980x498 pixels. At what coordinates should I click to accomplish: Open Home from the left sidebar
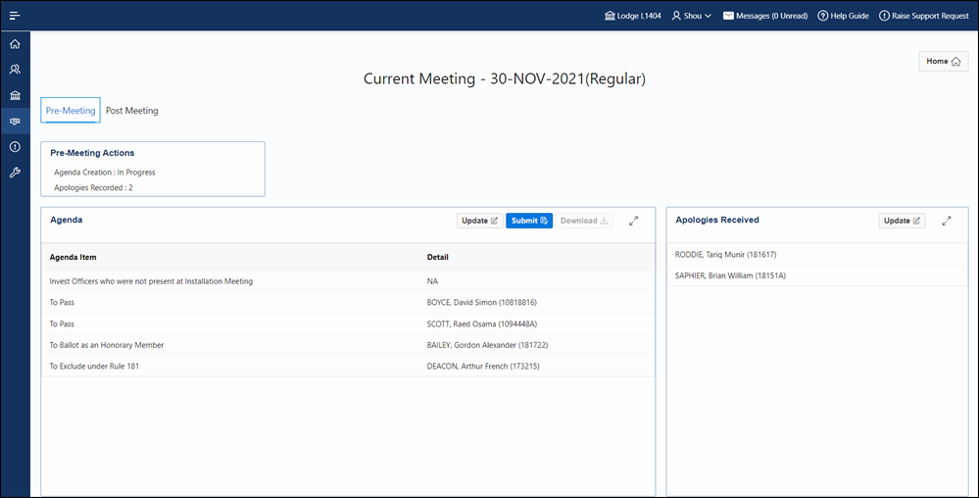(x=15, y=44)
